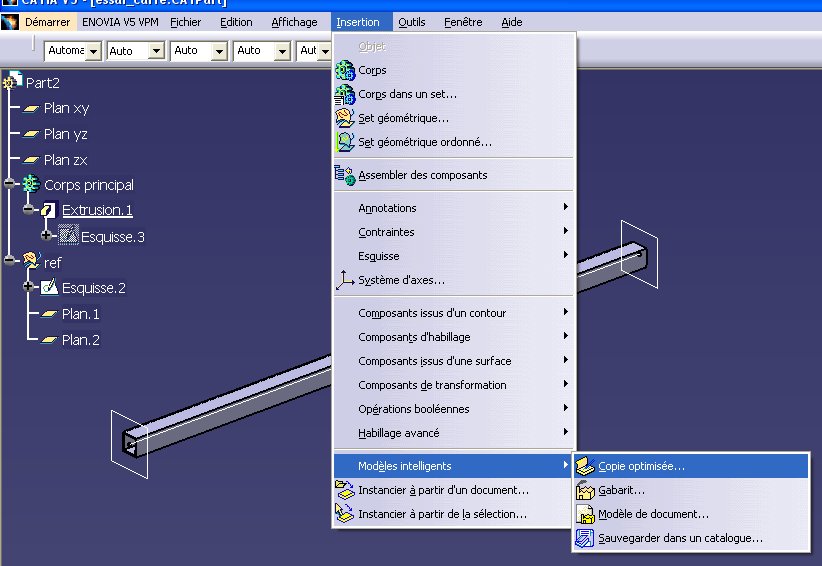Click the CATIA application icon beside Démarrer

coord(10,22)
